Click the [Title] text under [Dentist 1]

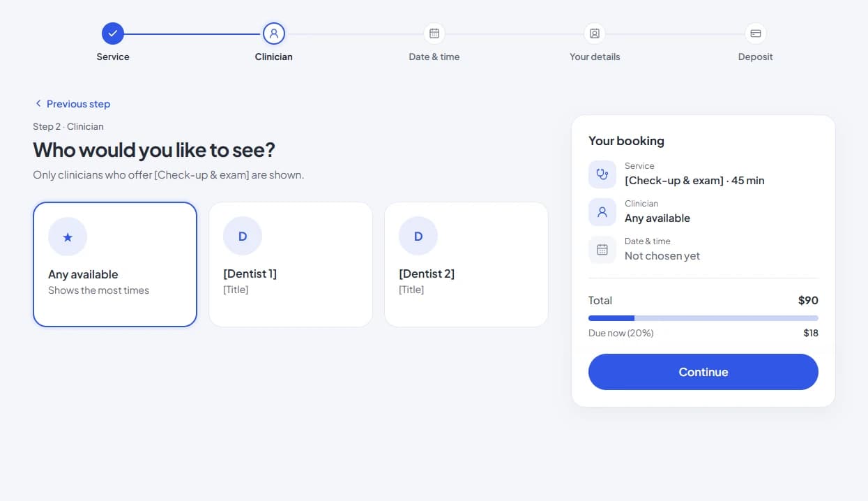click(x=236, y=290)
